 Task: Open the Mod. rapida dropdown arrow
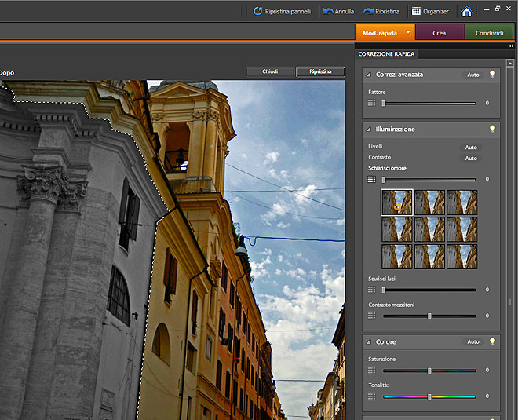coord(408,32)
